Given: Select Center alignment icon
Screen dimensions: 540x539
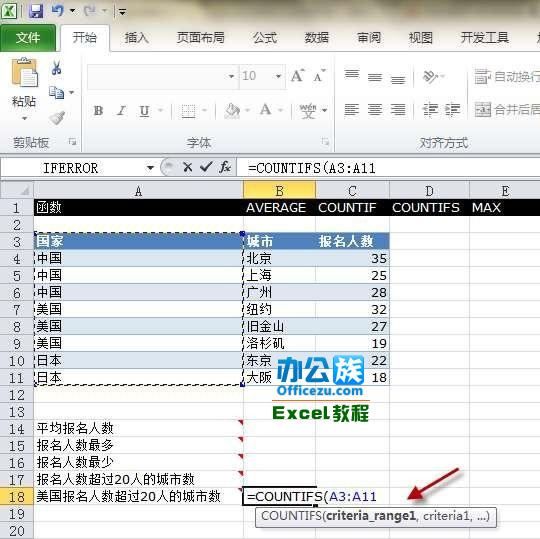Looking at the screenshot, I should [x=375, y=110].
